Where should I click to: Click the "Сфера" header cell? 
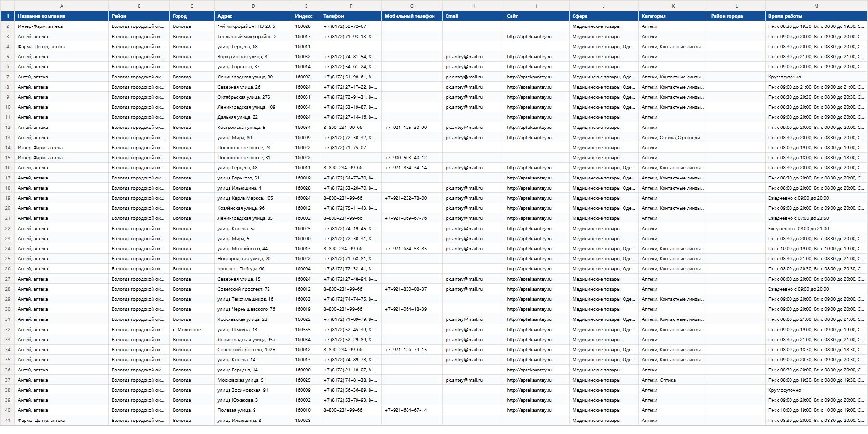click(x=604, y=16)
